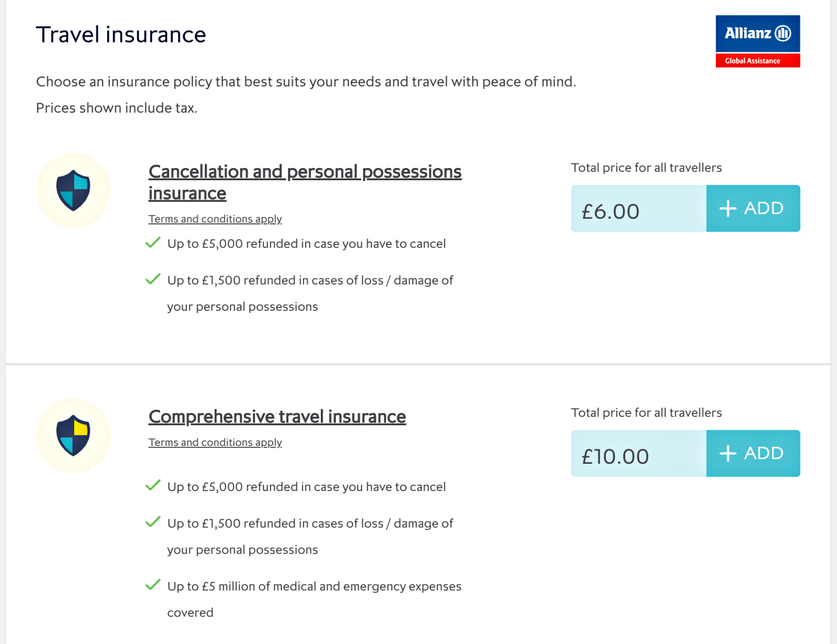Click the £10.00 price box
Viewport: 837px width, 644px height.
(639, 453)
